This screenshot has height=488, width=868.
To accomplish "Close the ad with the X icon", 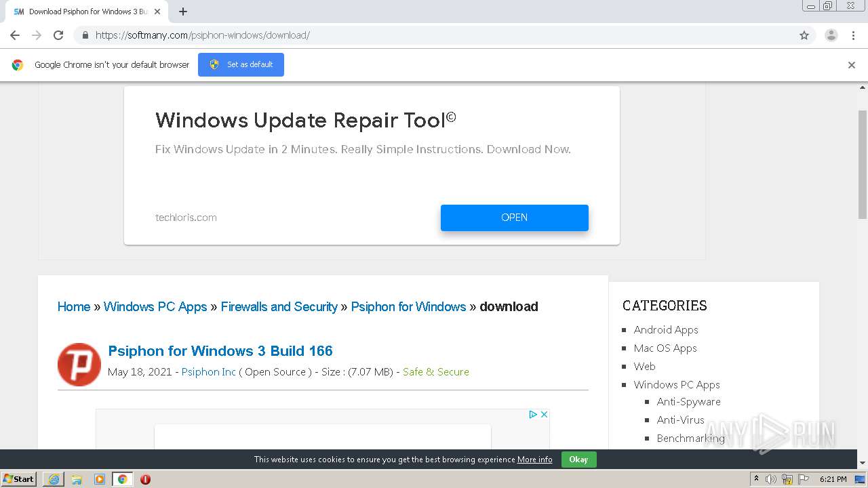I will pos(544,414).
